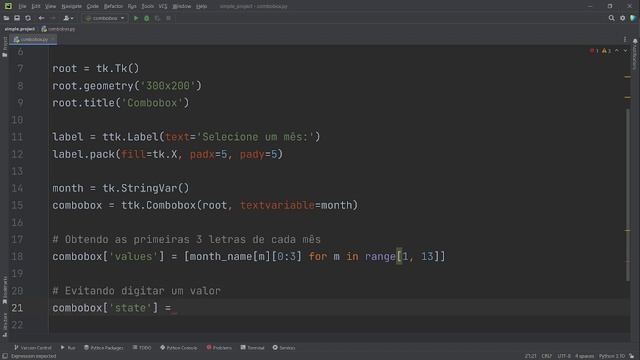Toggle tool window bars icon at bottom-left
640x360 pixels.
pos(4,356)
